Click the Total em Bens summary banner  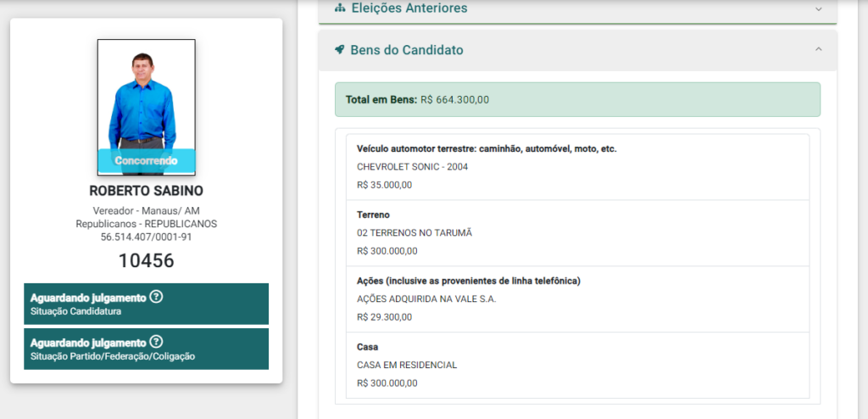click(x=576, y=99)
